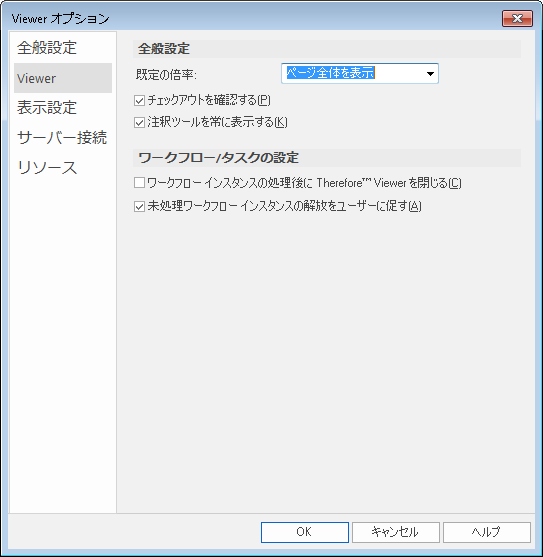Select the Viewer category in sidebar
The height and width of the screenshot is (557, 543).
coord(63,78)
